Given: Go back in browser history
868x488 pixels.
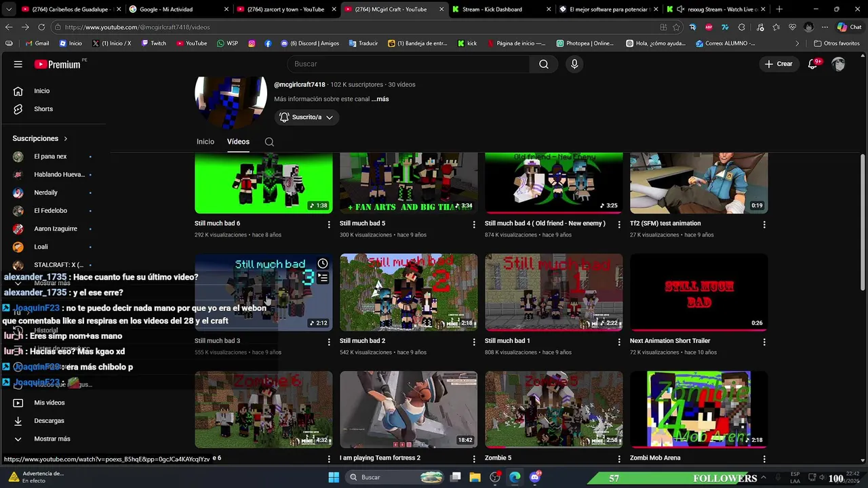Looking at the screenshot, I should tap(9, 27).
